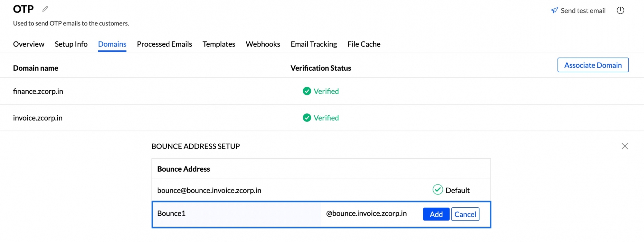The width and height of the screenshot is (644, 242).
Task: Toggle the Default checkmark for bounce address
Action: pyautogui.click(x=438, y=190)
